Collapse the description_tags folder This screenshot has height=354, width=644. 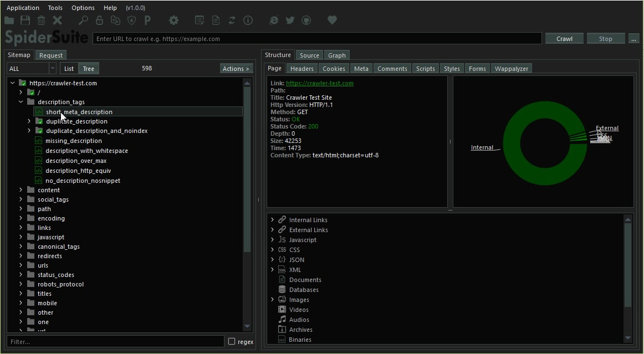21,102
